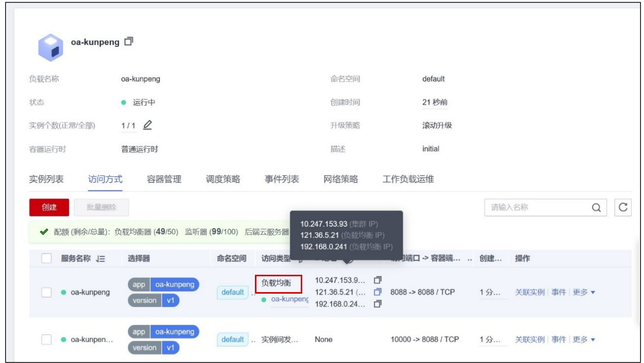Refresh the service list
The width and height of the screenshot is (644, 363).
click(623, 207)
